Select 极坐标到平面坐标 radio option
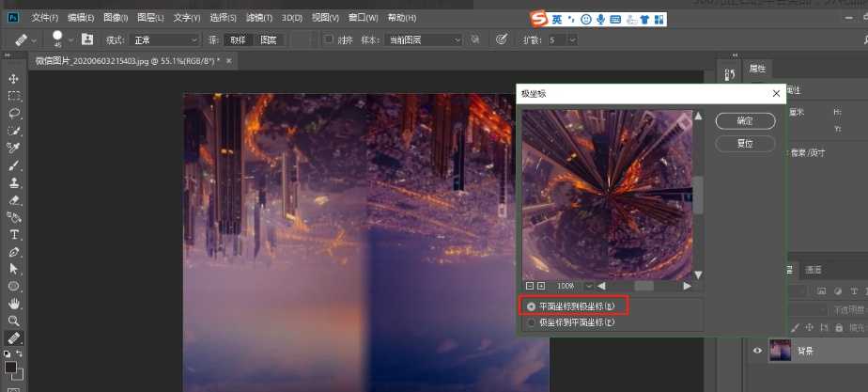The image size is (868, 392). [532, 322]
